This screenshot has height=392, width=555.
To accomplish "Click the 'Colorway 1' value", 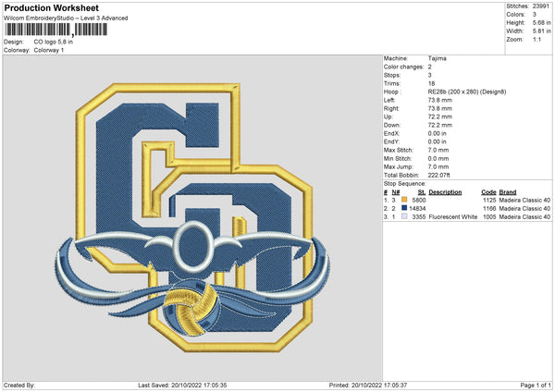I will (x=49, y=50).
